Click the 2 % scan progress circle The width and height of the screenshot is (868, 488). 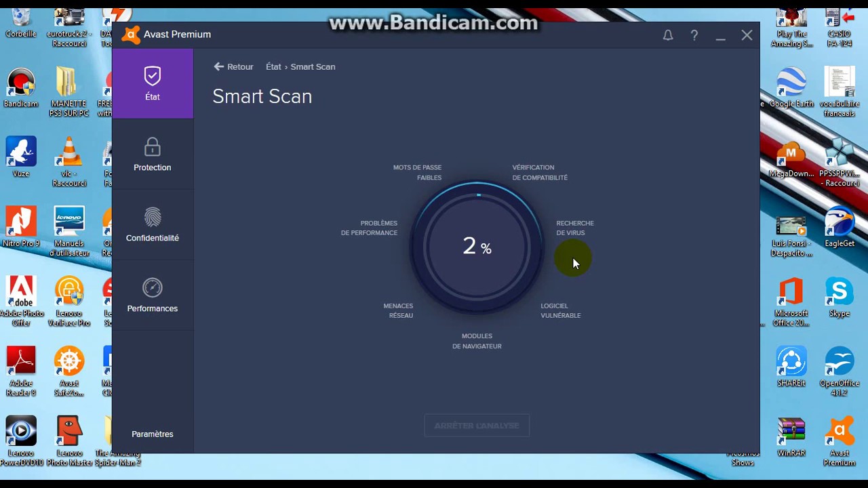tap(477, 247)
